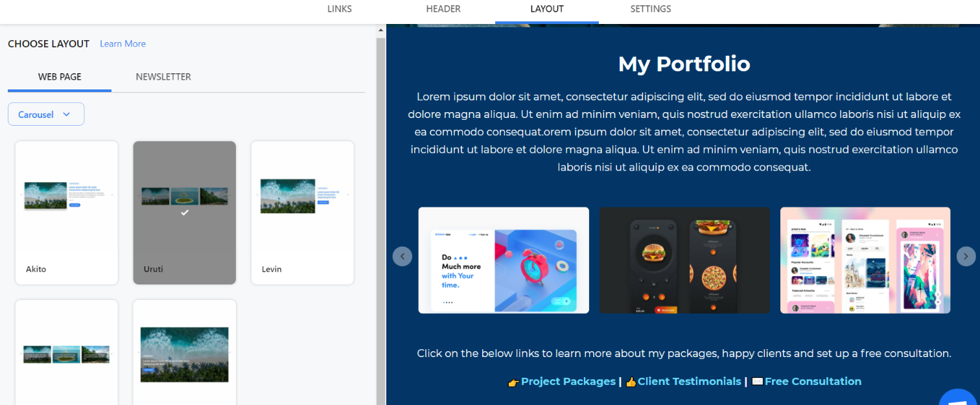Go to previous carousel slide

[x=402, y=257]
